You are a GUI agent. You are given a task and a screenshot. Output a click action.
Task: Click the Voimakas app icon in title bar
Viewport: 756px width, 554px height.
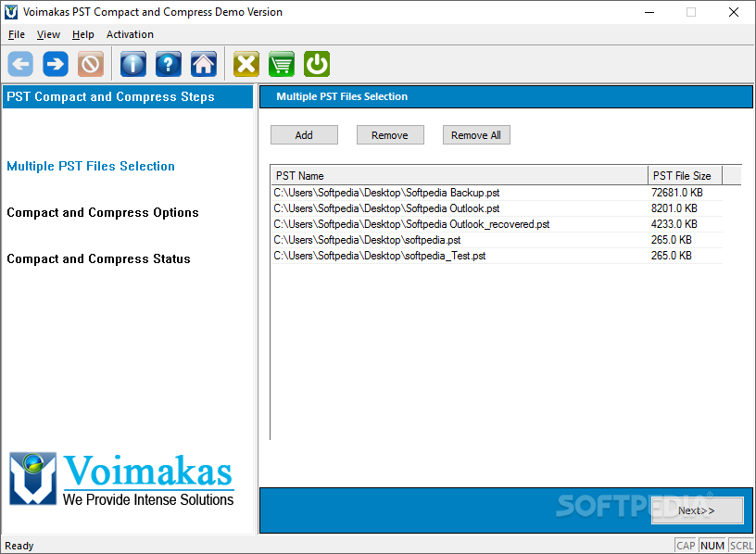[x=10, y=12]
